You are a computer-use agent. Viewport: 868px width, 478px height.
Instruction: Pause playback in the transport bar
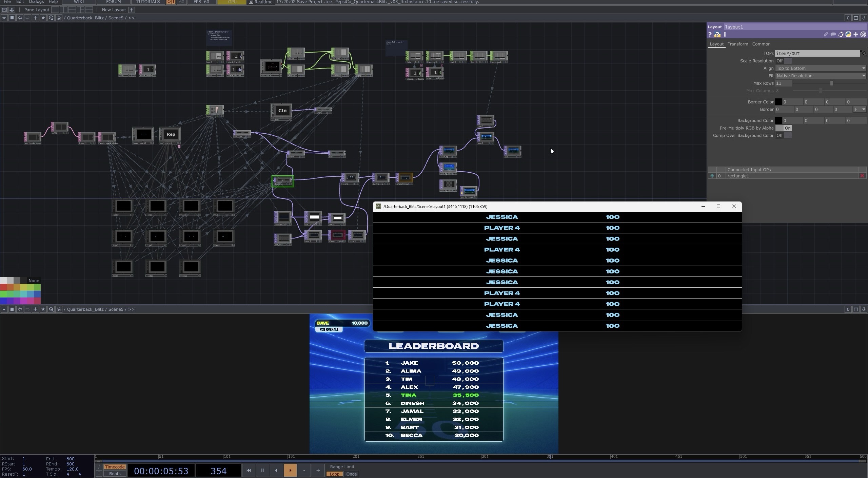pos(262,470)
